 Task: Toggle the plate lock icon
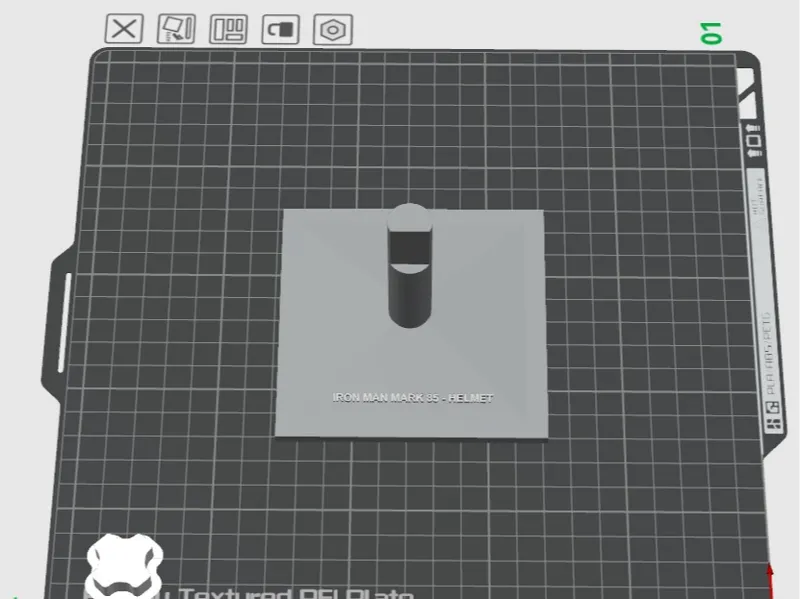[x=281, y=29]
